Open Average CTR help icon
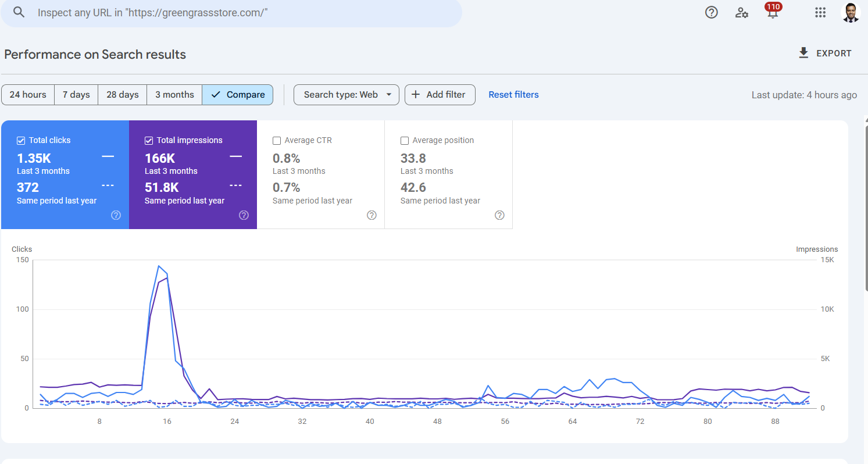This screenshot has height=464, width=868. click(372, 215)
